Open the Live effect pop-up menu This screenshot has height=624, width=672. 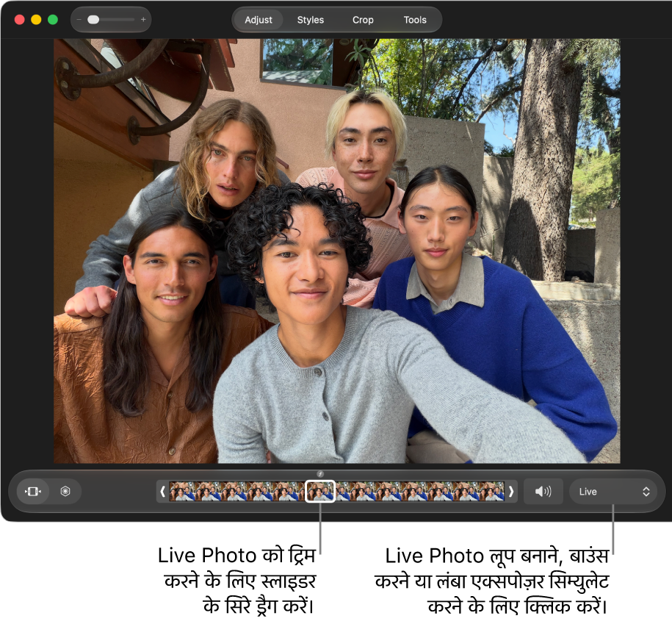[614, 492]
